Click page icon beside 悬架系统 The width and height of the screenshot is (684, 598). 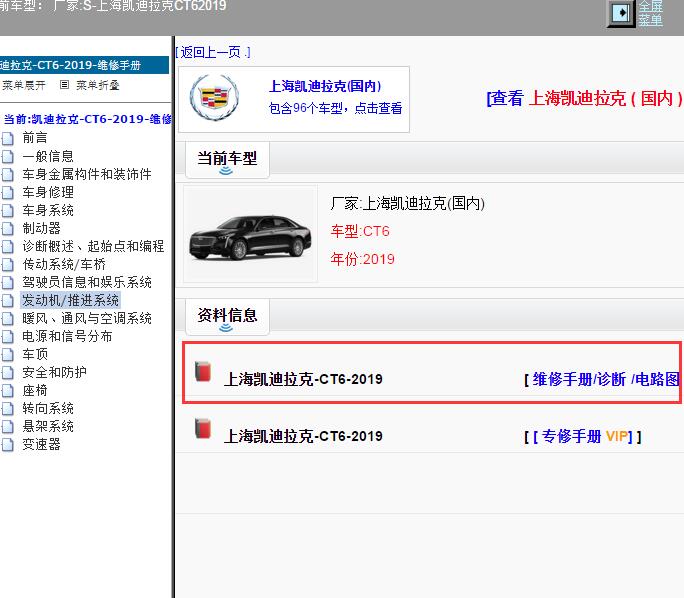7,427
